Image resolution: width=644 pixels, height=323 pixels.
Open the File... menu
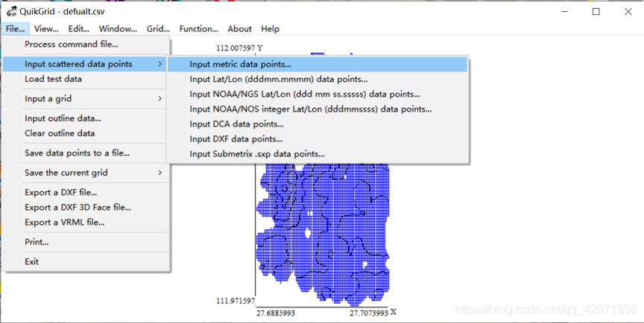15,29
